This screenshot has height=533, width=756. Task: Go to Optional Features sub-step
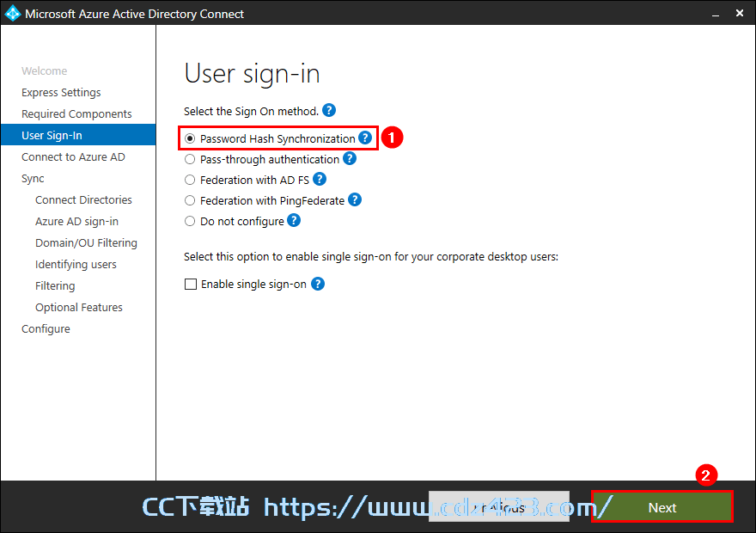coord(79,307)
